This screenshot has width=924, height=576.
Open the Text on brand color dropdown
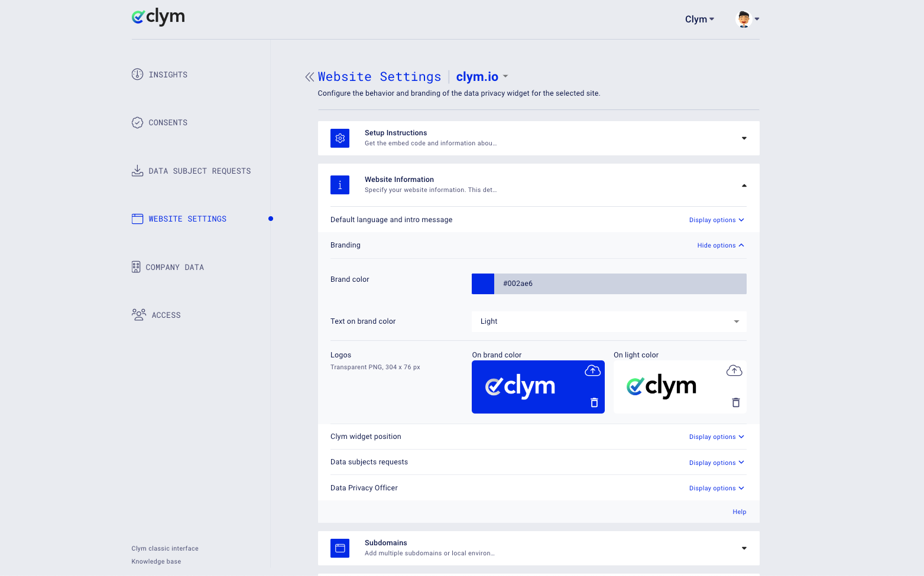tap(608, 321)
